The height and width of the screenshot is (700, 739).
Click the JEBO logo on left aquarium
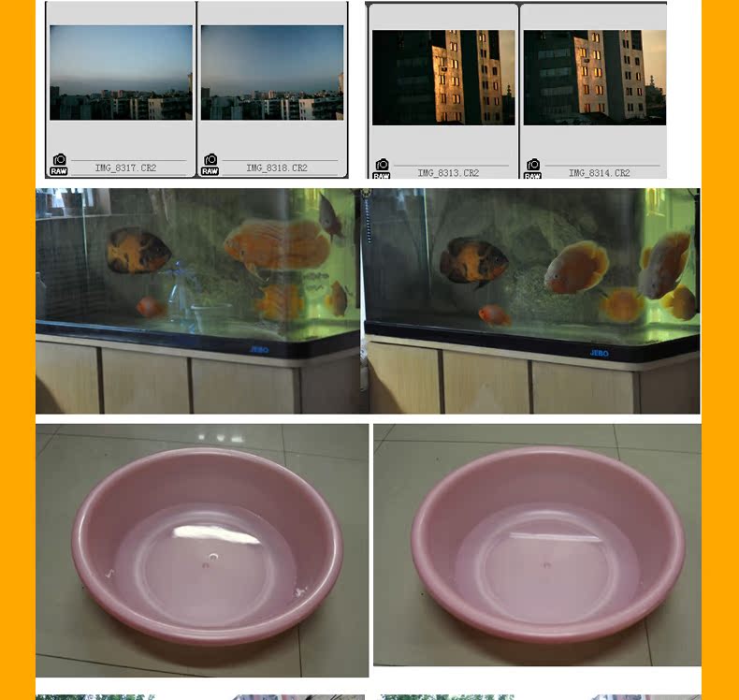pos(259,350)
